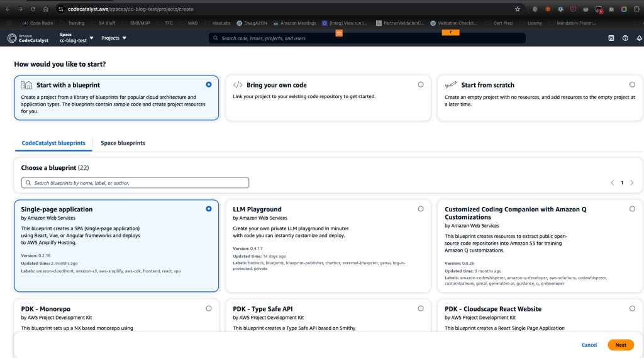This screenshot has width=644, height=358.
Task: Open the Amazon Meetings bookmark
Action: [294, 23]
